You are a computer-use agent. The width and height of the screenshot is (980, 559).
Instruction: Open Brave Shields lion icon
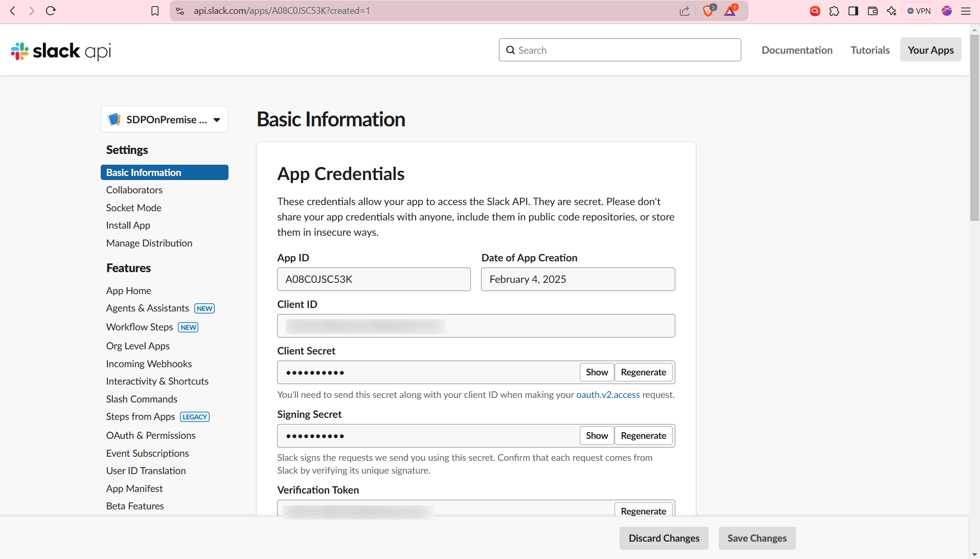click(708, 11)
